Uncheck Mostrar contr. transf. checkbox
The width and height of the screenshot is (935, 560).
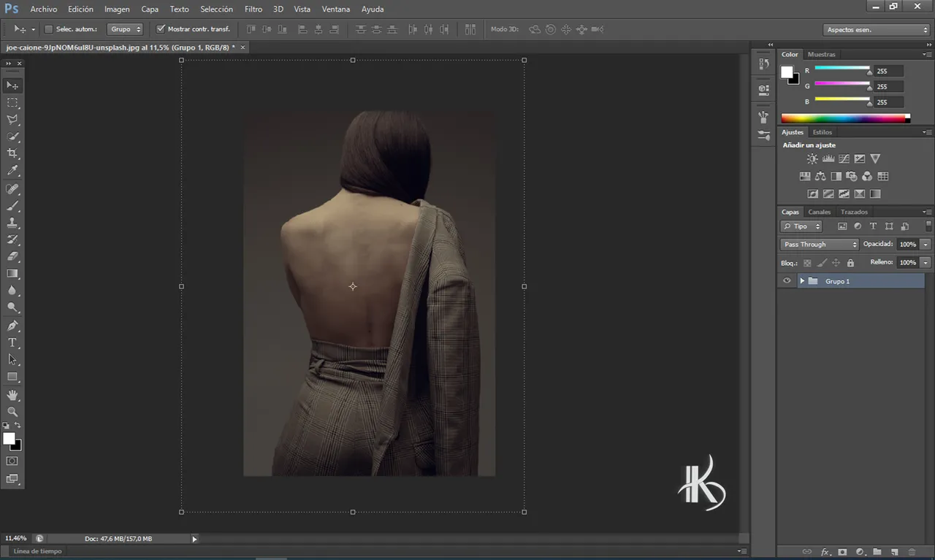[161, 29]
